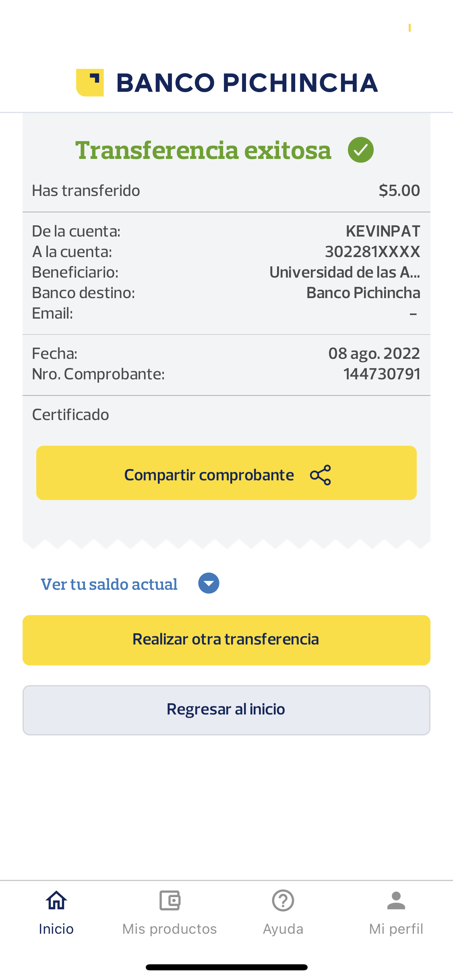
Task: Tap the Banco Pichincha yellow logo icon
Action: (90, 82)
